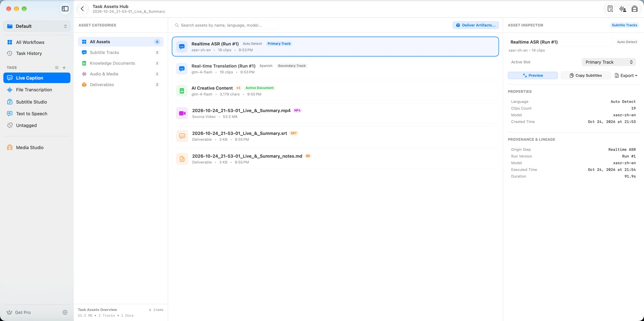Click the Copy Subtitles button
This screenshot has height=321, width=644.
coord(585,75)
